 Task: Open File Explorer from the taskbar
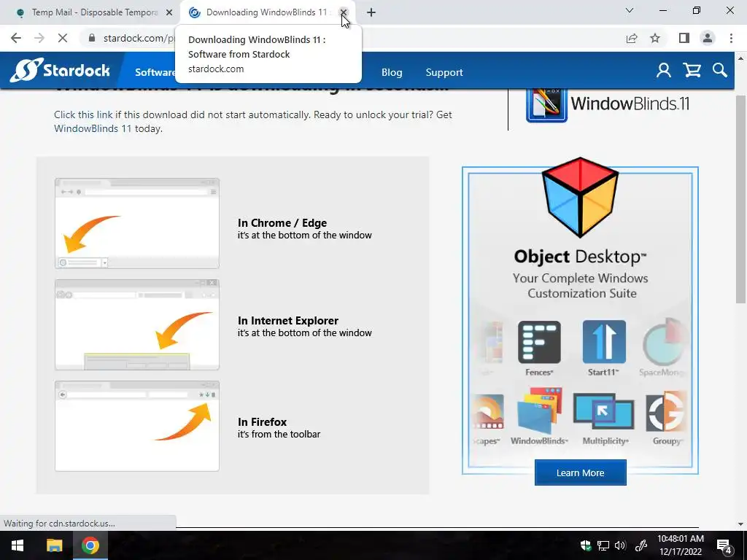click(54, 545)
